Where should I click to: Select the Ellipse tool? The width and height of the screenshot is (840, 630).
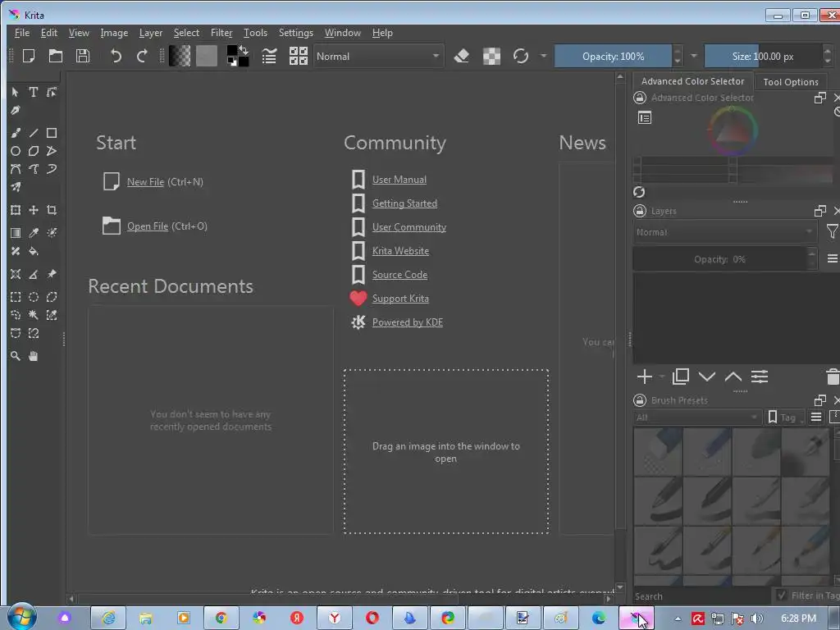tap(16, 151)
